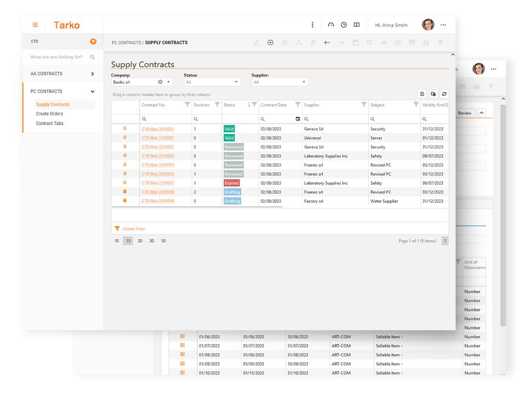Open Create Orders in the sidebar
The width and height of the screenshot is (532, 405).
(49, 114)
